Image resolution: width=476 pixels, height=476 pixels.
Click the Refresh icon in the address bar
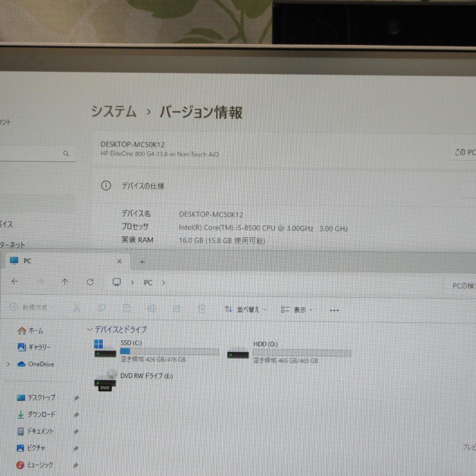(90, 282)
